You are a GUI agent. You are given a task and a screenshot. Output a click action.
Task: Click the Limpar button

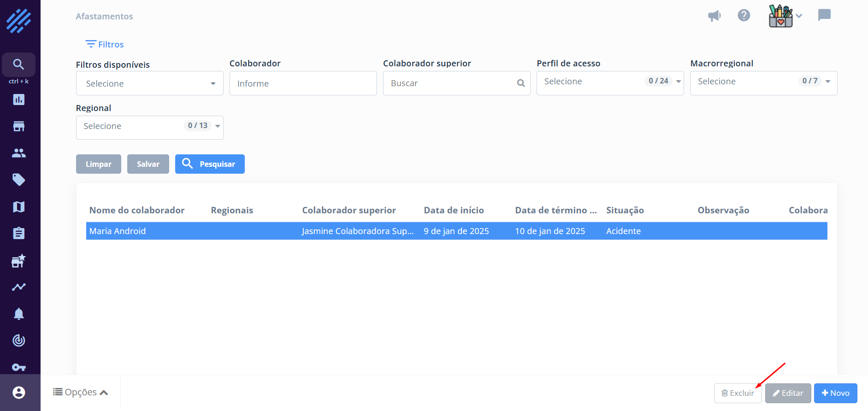(99, 164)
